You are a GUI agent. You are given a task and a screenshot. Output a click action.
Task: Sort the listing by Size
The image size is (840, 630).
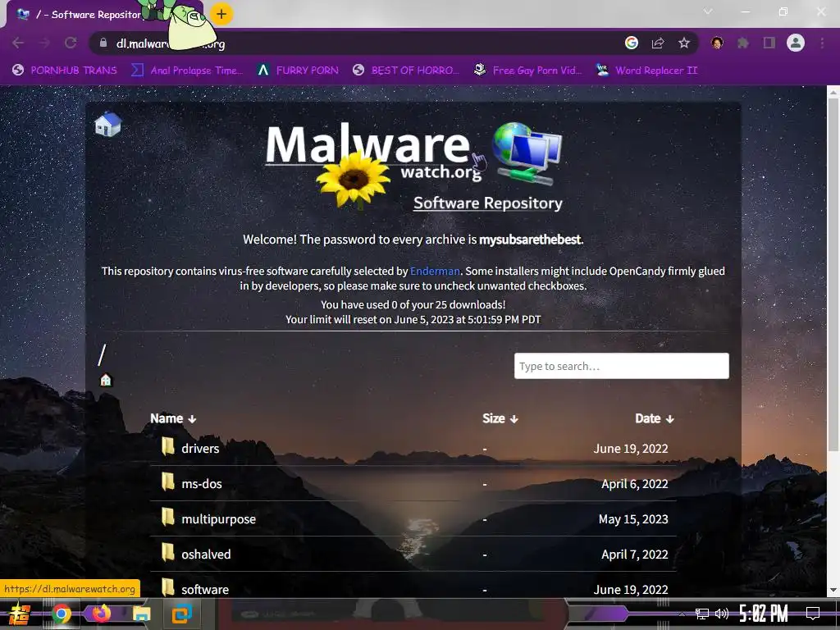click(500, 418)
